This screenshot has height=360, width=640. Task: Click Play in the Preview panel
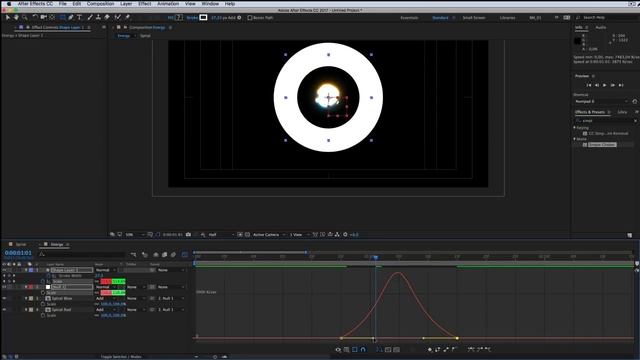(x=604, y=85)
